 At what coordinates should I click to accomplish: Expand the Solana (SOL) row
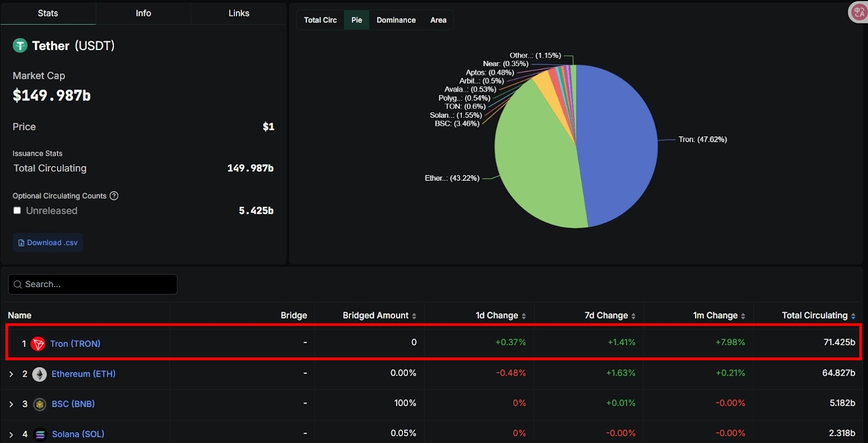click(11, 434)
